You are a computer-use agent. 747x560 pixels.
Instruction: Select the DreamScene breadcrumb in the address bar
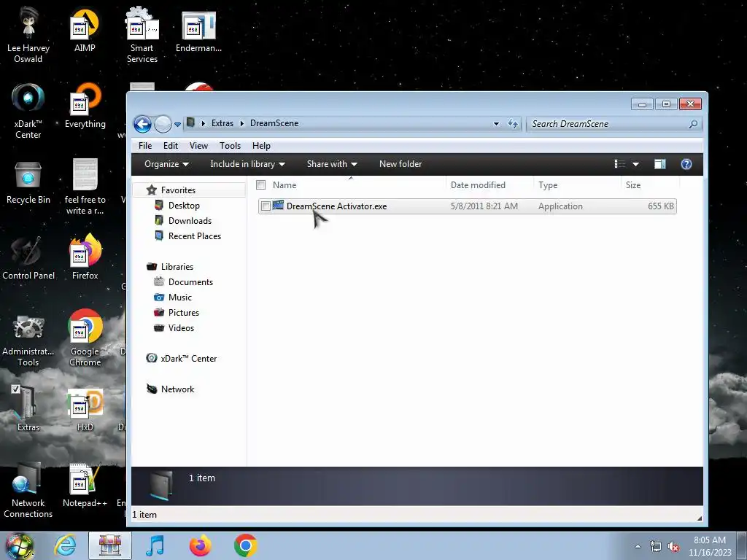[x=274, y=123]
